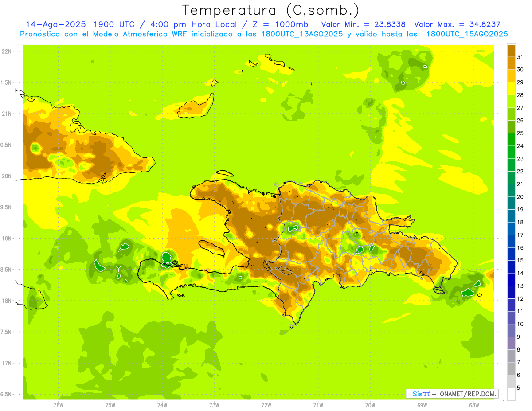Select the gray swatch between colorbar 6 and 7

511,368
